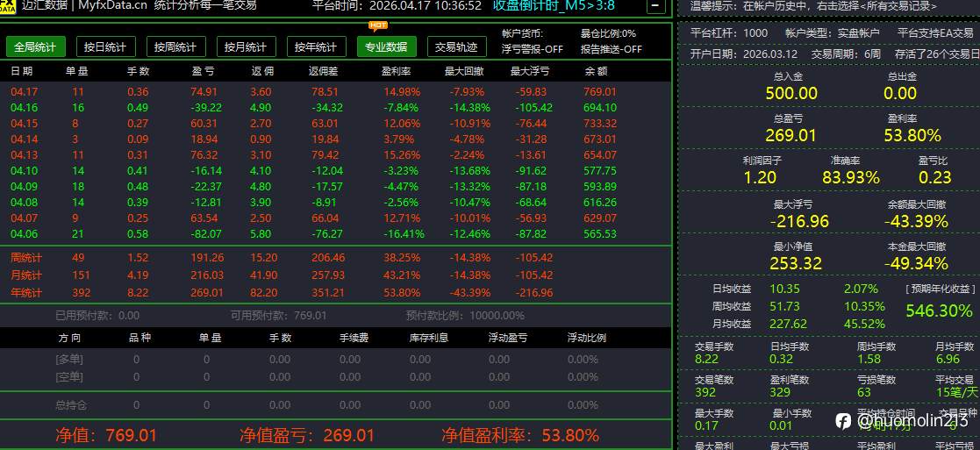Click the 总持仓 row label
Viewport: 980px width, 450px height.
[70, 405]
